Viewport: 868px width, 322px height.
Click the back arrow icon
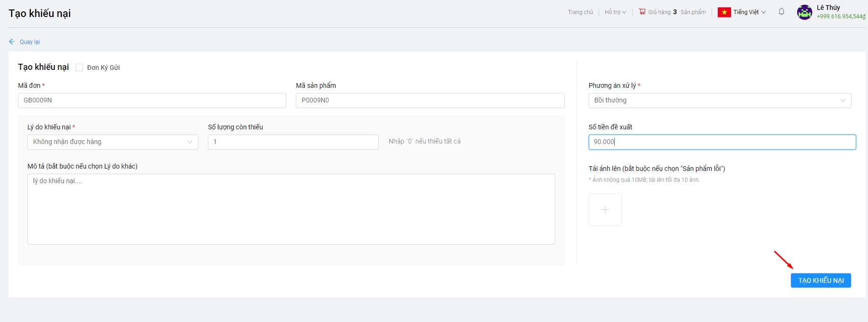12,42
